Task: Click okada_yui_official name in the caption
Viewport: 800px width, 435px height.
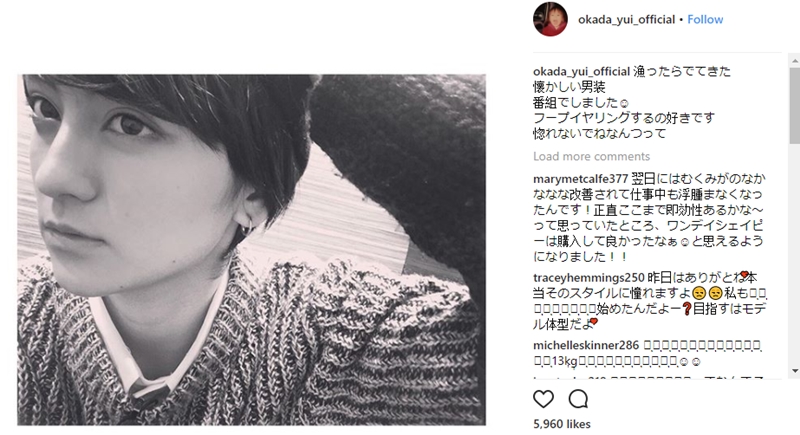Action: 581,71
